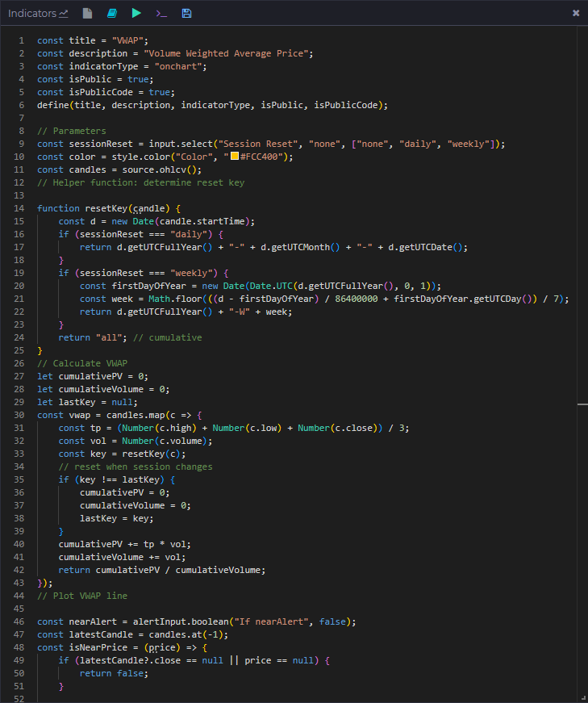Click source.ohlcv() on line 11

click(x=159, y=170)
